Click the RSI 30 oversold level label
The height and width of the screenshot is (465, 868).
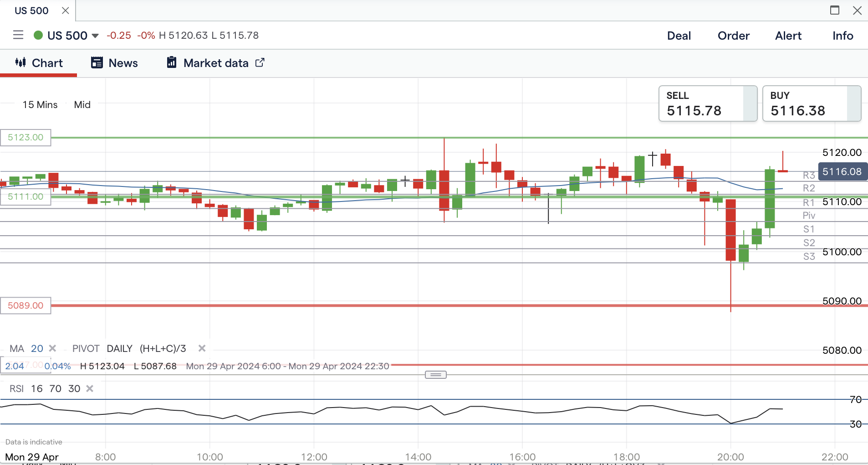[x=856, y=424]
